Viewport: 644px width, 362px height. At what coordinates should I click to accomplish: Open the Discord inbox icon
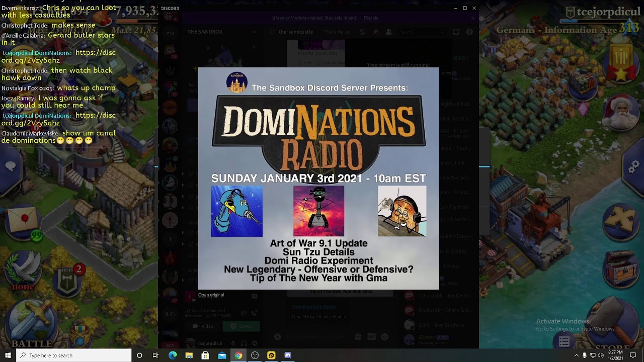coord(456,32)
